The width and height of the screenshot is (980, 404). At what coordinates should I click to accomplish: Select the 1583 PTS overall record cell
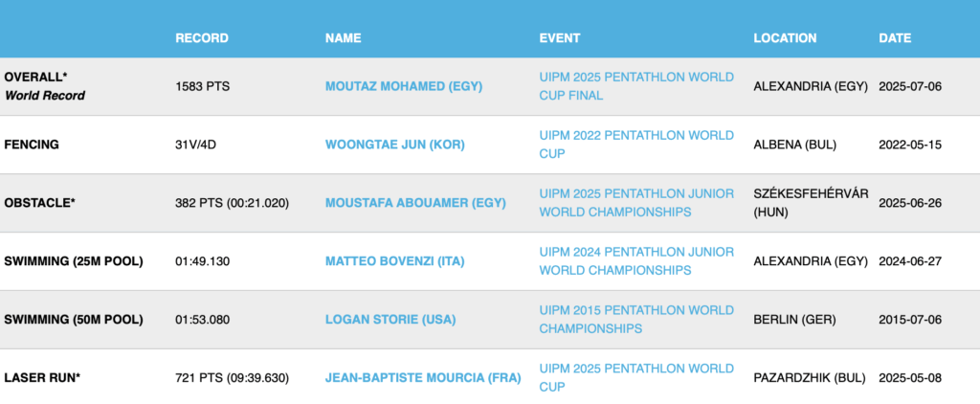(203, 86)
